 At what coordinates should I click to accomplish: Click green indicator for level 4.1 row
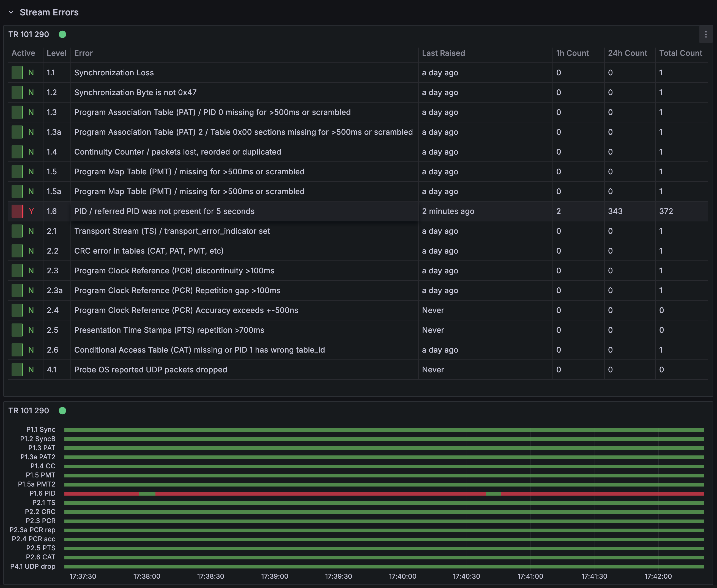pyautogui.click(x=17, y=370)
